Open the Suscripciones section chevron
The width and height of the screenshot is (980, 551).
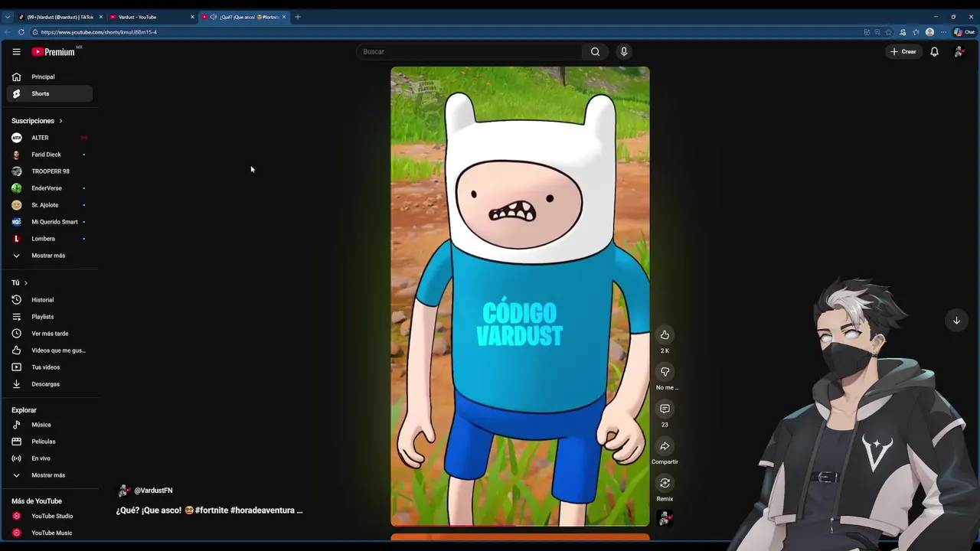tap(60, 121)
